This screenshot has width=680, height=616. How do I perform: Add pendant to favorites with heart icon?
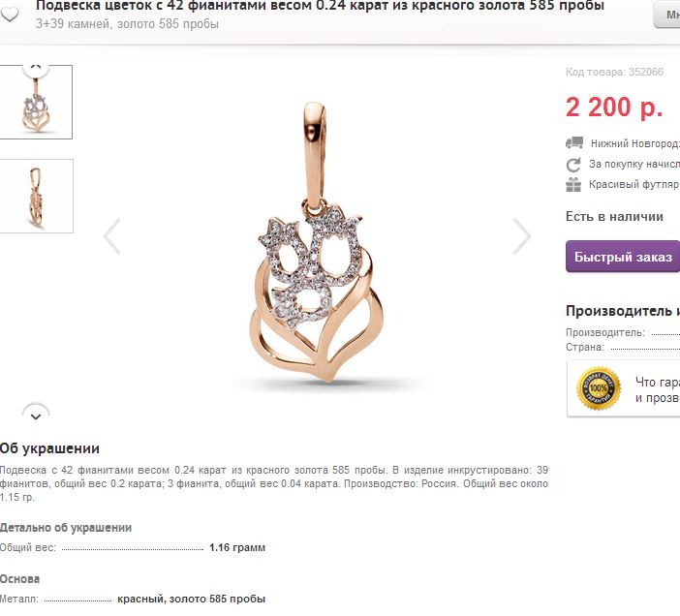click(9, 14)
